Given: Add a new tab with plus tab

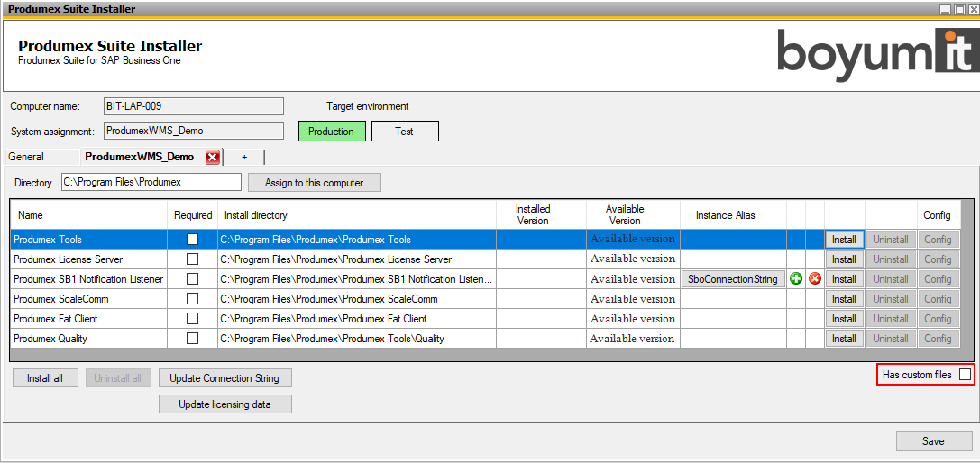Looking at the screenshot, I should coord(244,157).
